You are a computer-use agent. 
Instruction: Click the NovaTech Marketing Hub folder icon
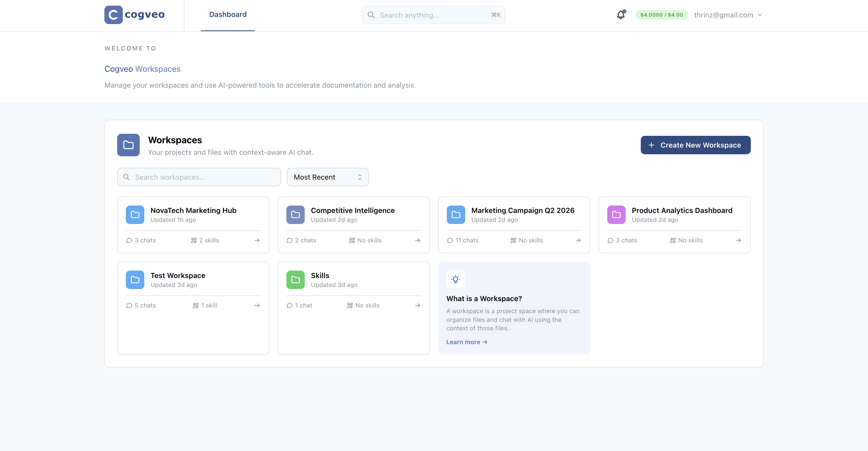tap(135, 214)
